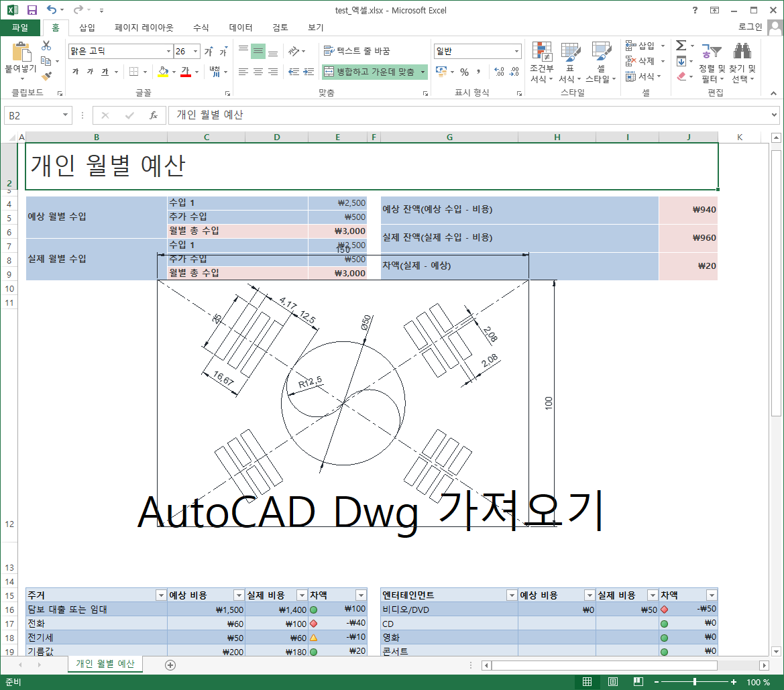
Task: Toggle bold 가 formatting
Action: coord(76,72)
